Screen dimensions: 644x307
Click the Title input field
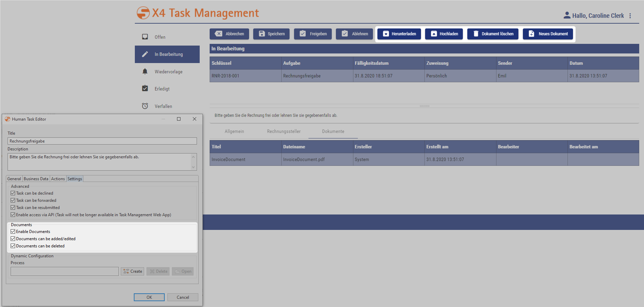pos(102,141)
